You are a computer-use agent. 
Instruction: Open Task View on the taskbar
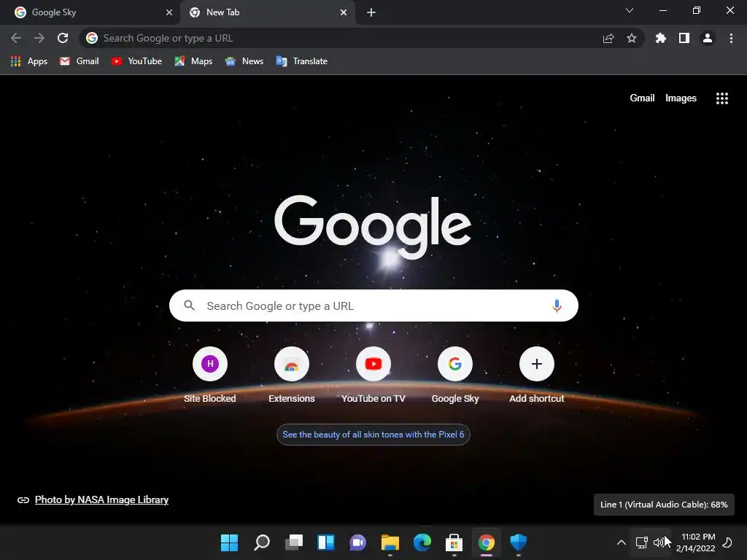pos(293,542)
